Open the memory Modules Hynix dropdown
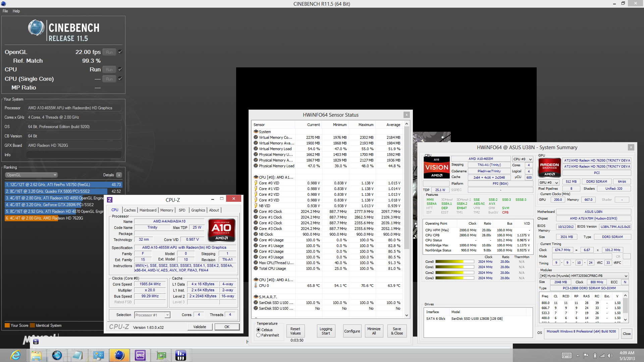The image size is (644, 362). point(584,276)
